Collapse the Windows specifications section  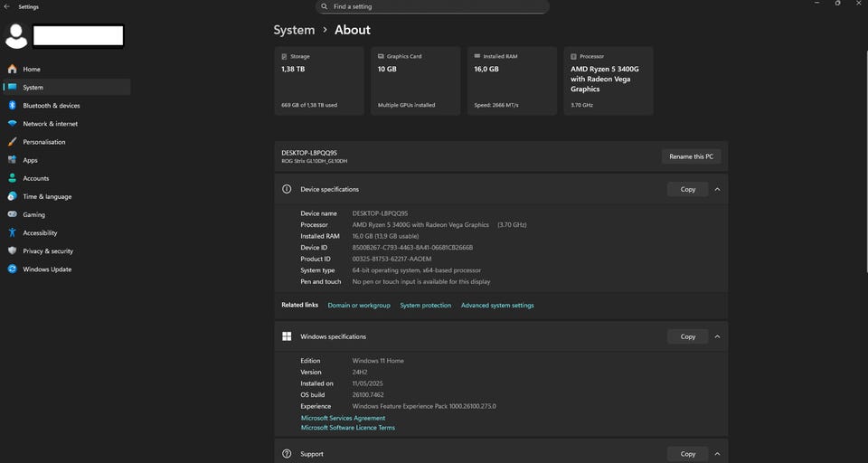(717, 336)
